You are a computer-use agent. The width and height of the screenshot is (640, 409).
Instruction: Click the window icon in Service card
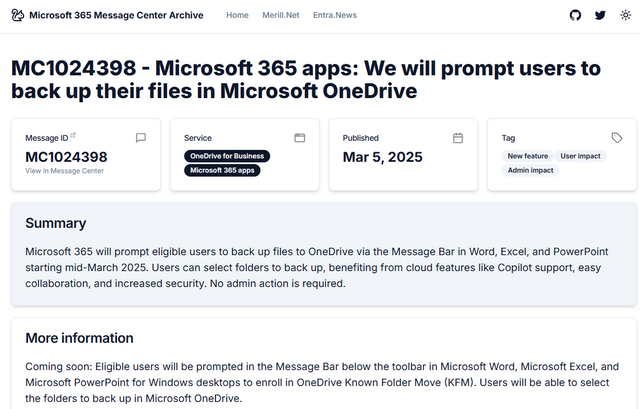(300, 138)
